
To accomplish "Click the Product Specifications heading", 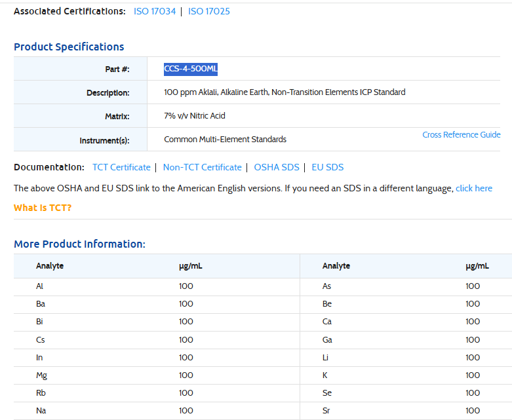I will pyautogui.click(x=69, y=47).
